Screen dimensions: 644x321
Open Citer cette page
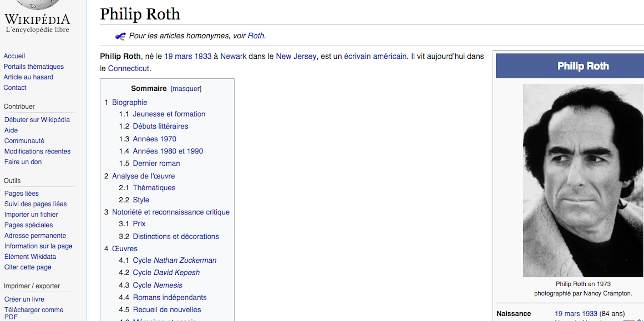(28, 267)
